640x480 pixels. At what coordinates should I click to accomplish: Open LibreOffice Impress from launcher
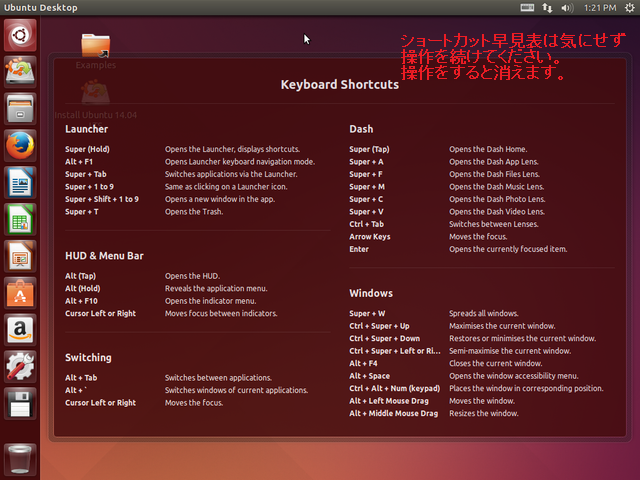point(20,256)
